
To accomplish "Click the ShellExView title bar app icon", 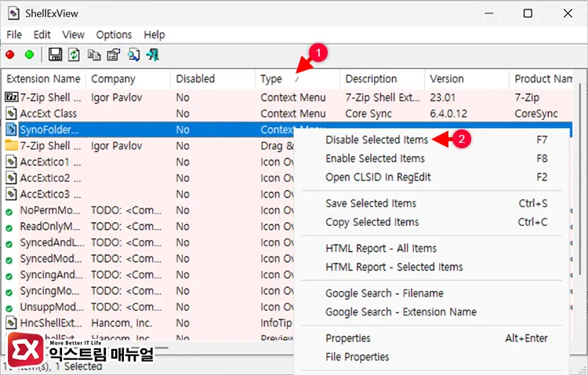I will coord(13,13).
